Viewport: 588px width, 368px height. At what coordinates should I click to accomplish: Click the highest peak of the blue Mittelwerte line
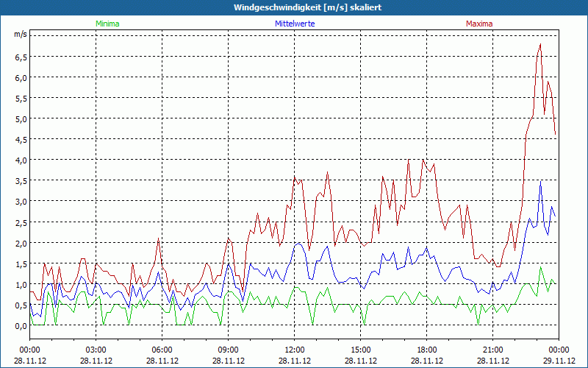(540, 182)
